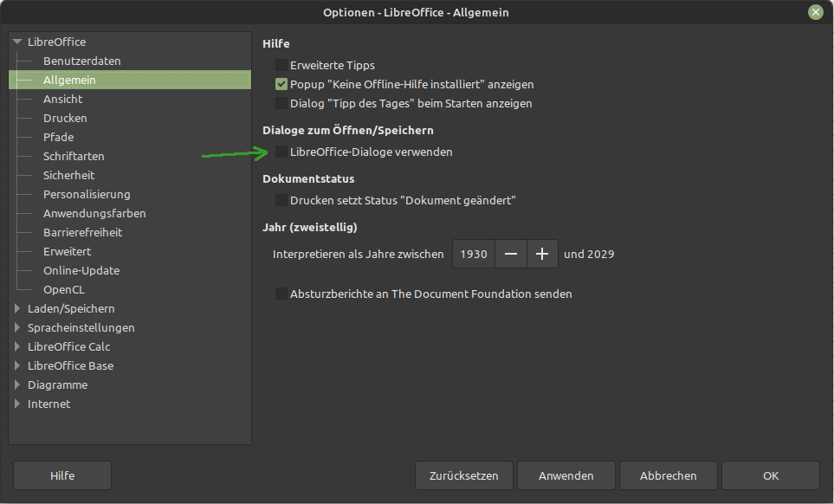Enable Erweiterte Tipps checkbox
This screenshot has height=504, width=834.
point(281,66)
